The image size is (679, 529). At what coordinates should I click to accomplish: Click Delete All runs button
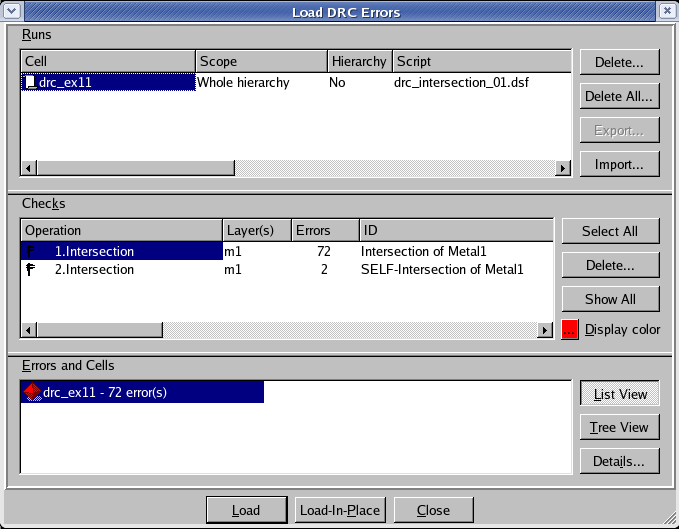point(619,96)
